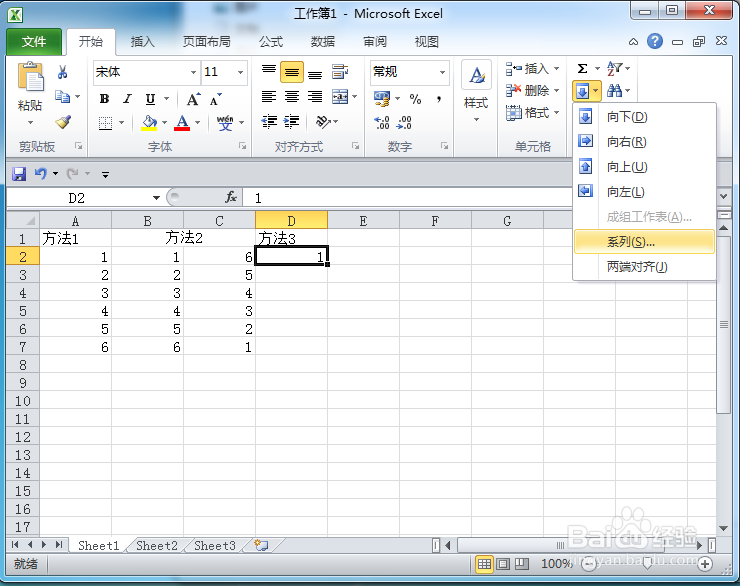This screenshot has height=586, width=740.
Task: Open Sort and Filter icon
Action: click(615, 68)
